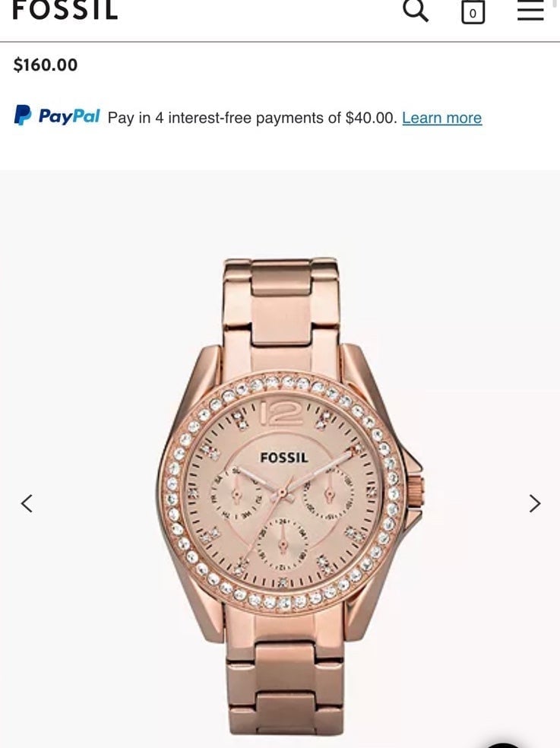Follow the Learn more PayPal link
This screenshot has width=560, height=748.
441,117
